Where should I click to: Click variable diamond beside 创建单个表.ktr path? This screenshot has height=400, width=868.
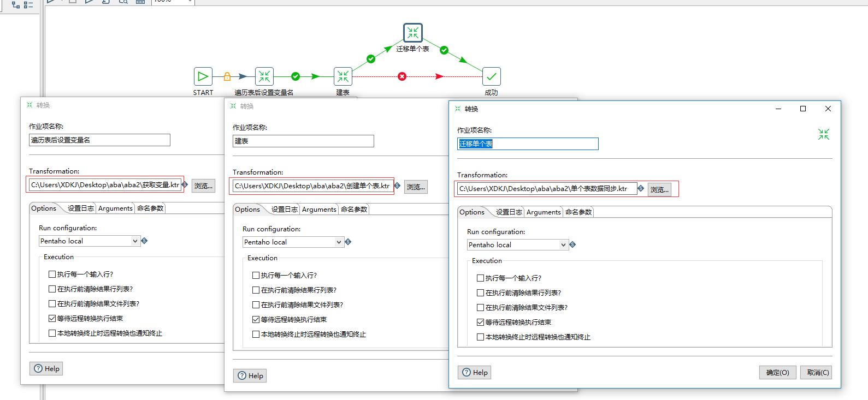point(397,186)
